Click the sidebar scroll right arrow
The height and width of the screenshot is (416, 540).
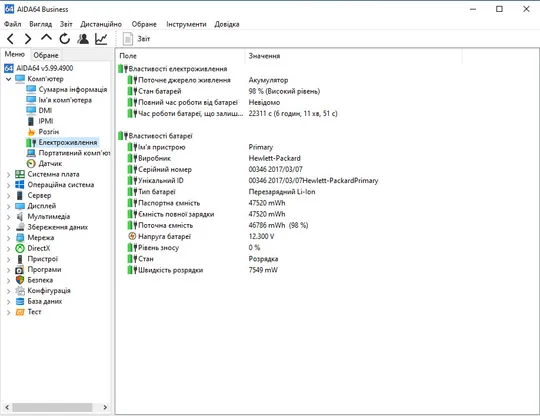click(105, 407)
